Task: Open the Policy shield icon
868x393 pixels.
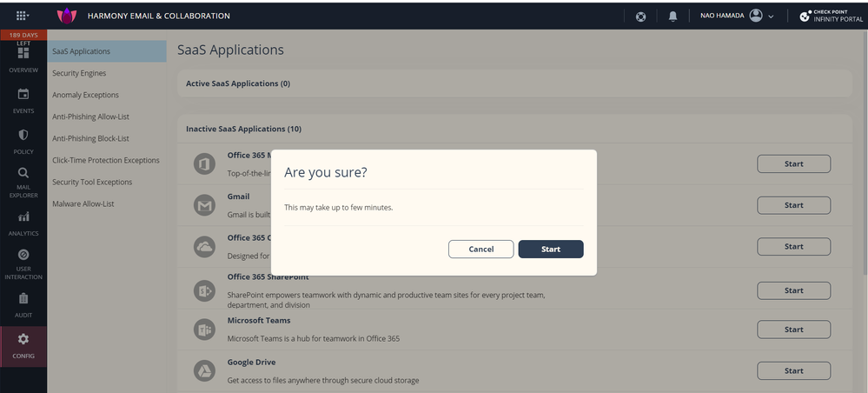Action: (23, 135)
